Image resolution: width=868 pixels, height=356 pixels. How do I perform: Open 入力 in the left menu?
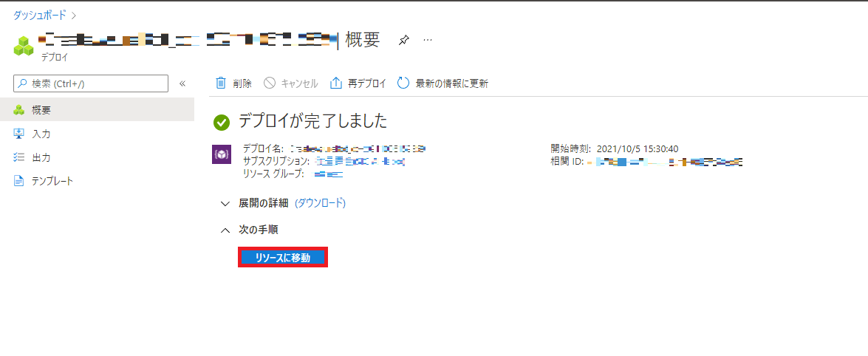(97, 134)
